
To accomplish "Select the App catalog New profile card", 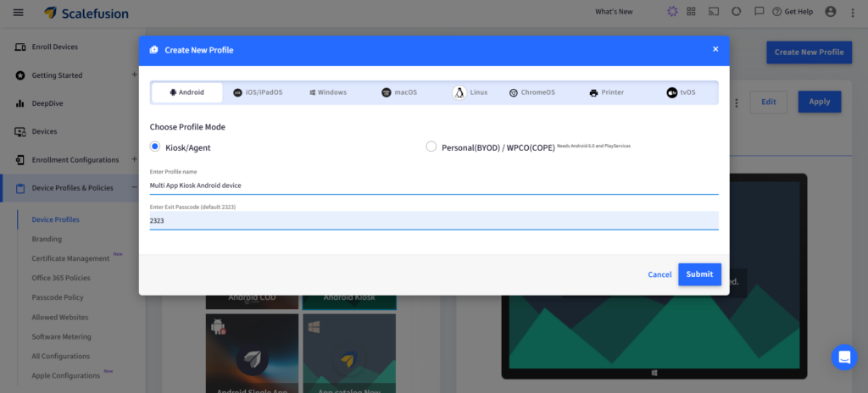I will tap(348, 353).
